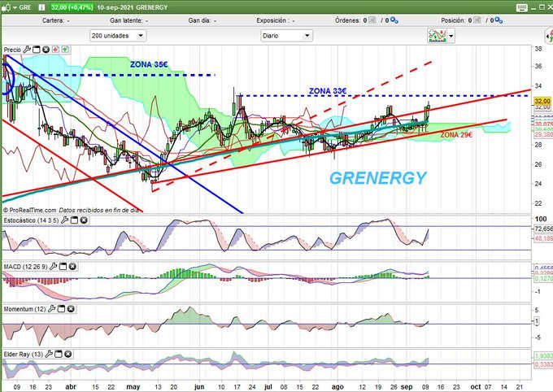Close the Estocástico indicator panel
553x392 pixels.
(x=84, y=220)
